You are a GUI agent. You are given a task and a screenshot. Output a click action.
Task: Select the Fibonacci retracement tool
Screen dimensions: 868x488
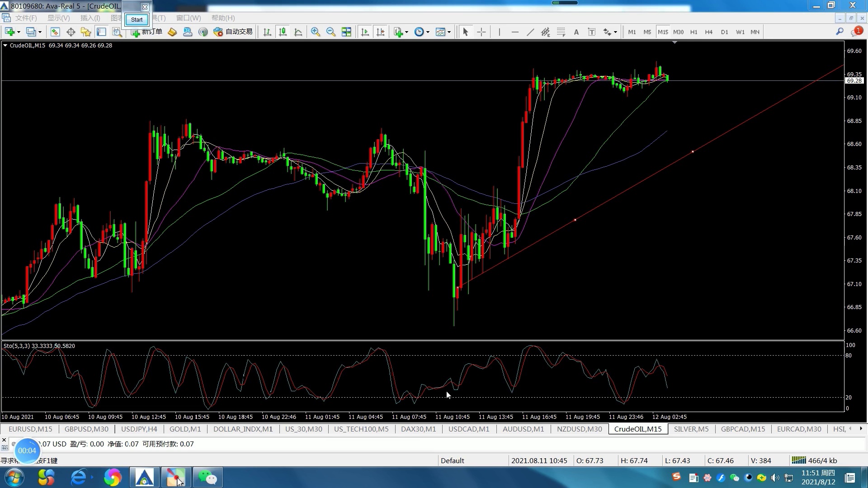pyautogui.click(x=561, y=32)
